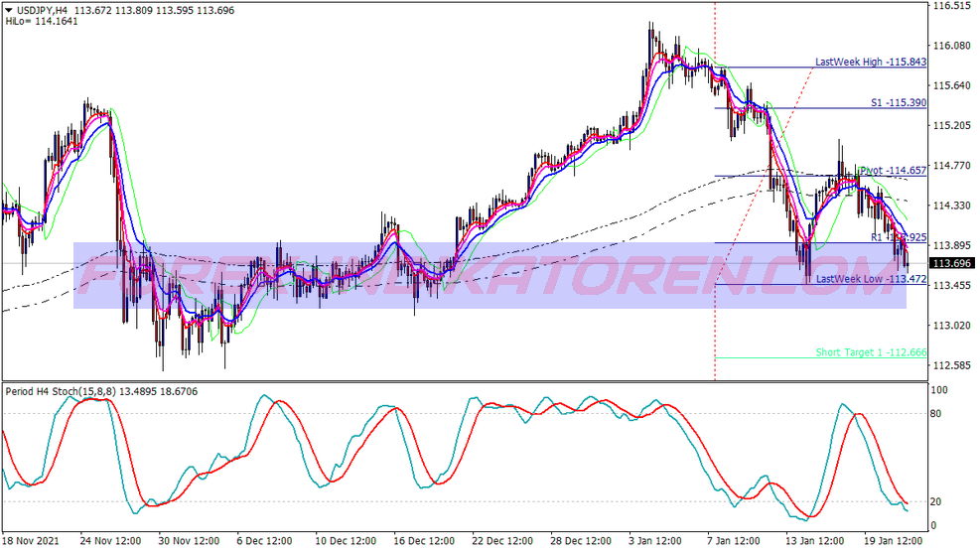Screen dimensions: 980x551
Task: Click the stochastic 100 scale value
Action: (x=939, y=390)
